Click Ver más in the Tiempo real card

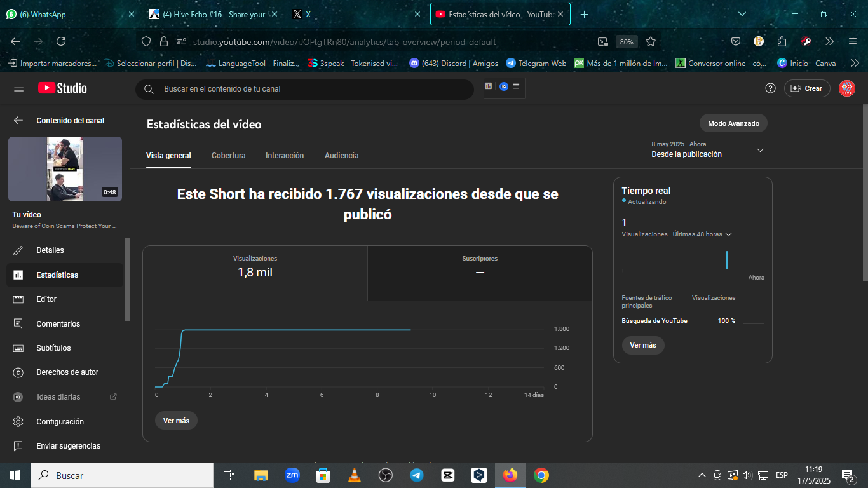coord(643,345)
